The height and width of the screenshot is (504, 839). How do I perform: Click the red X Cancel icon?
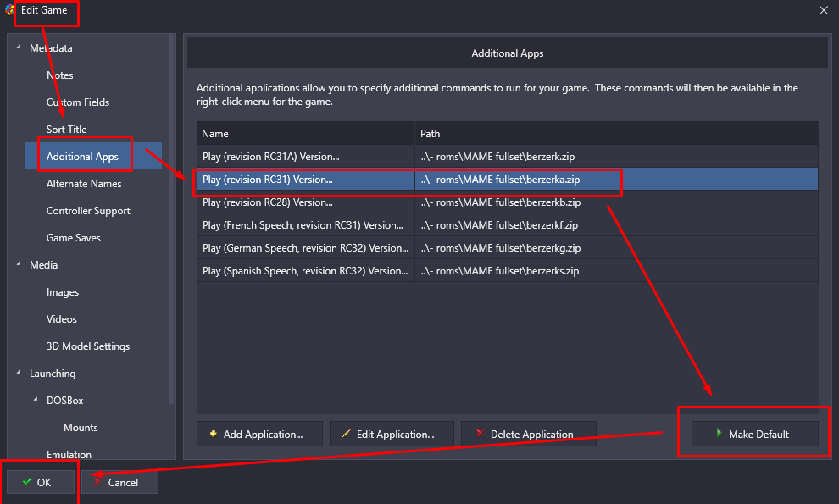(x=97, y=481)
